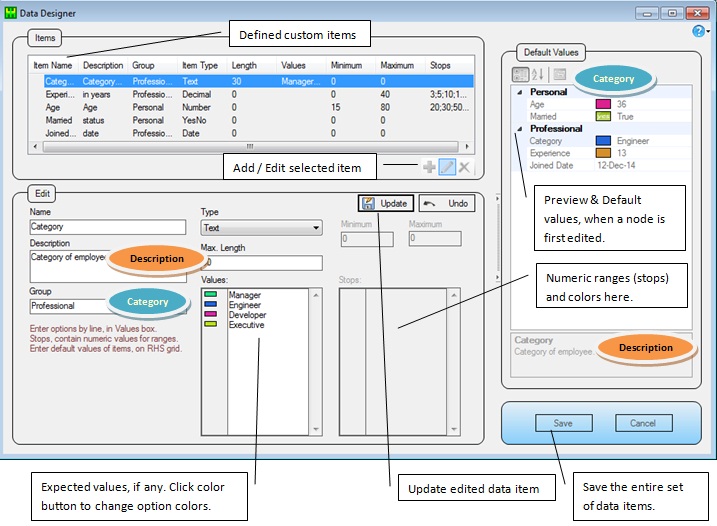Click the Name input field

point(108,227)
